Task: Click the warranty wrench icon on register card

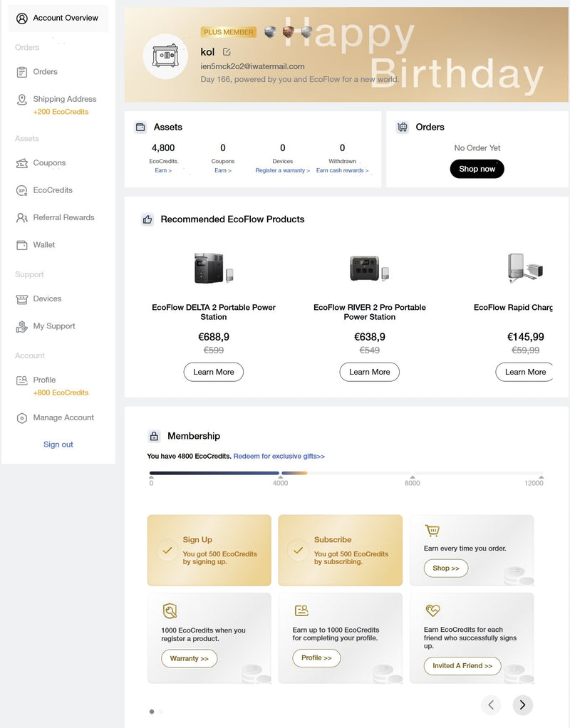Action: tap(170, 610)
